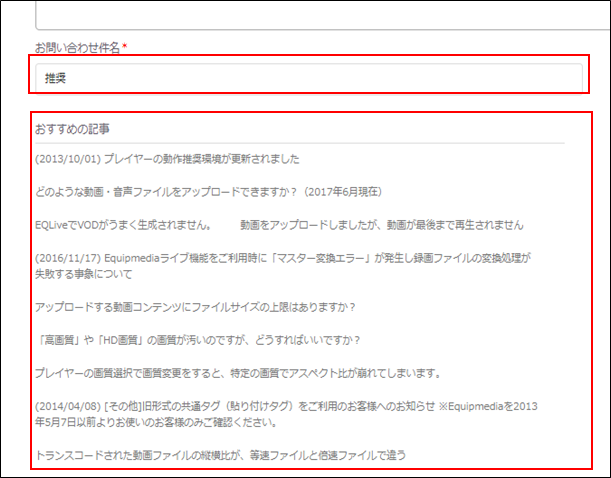This screenshot has height=478, width=611.
Task: Click the おすすめの記事 heading
Action: click(72, 129)
